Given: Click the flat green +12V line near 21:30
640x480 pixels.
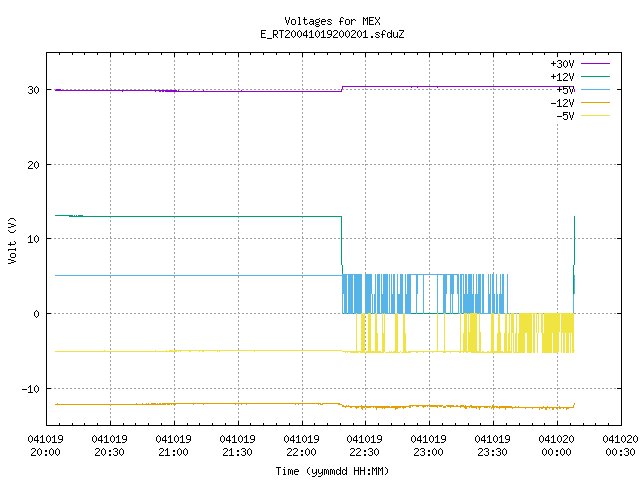Looking at the screenshot, I should (238, 216).
